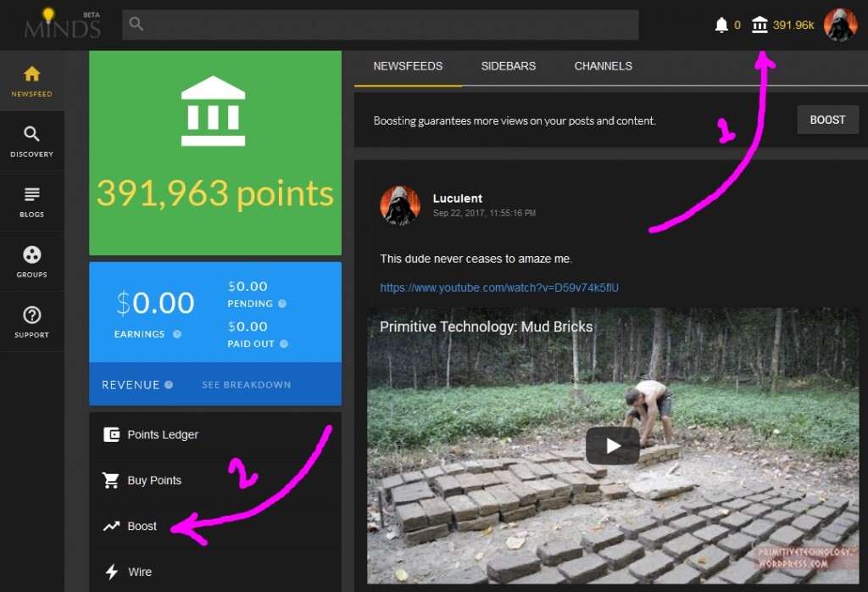Open user avatar menu in top bar
Image resolution: width=868 pixels, height=592 pixels.
(840, 25)
